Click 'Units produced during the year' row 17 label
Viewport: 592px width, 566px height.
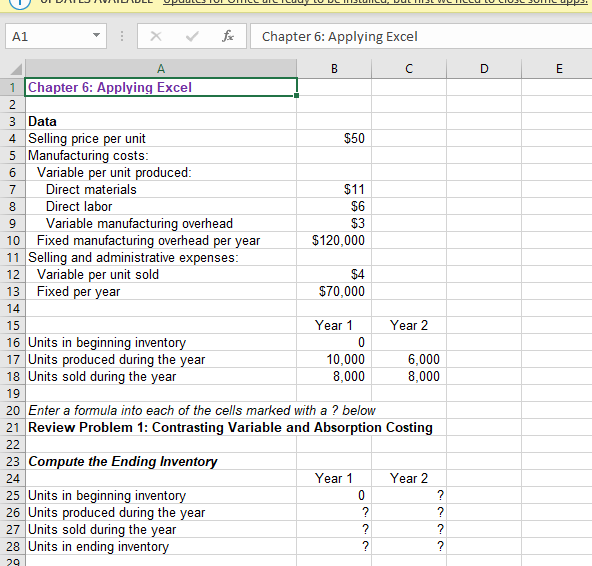161,359
